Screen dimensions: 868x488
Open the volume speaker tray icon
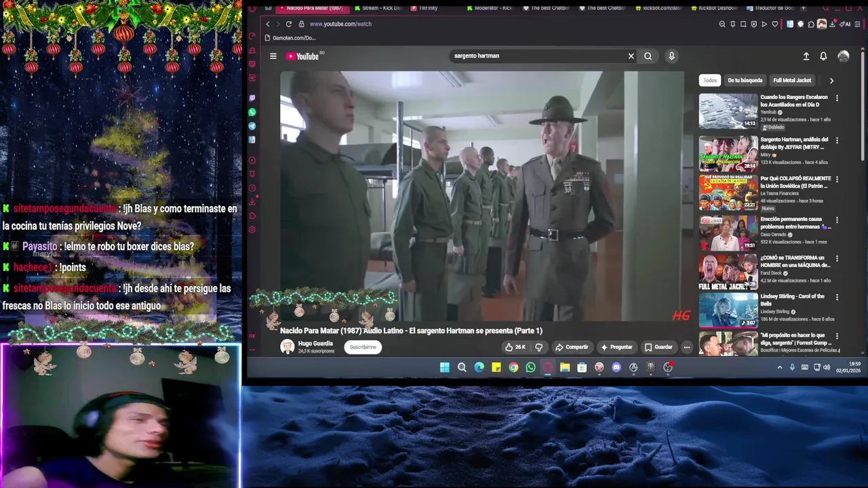[827, 367]
